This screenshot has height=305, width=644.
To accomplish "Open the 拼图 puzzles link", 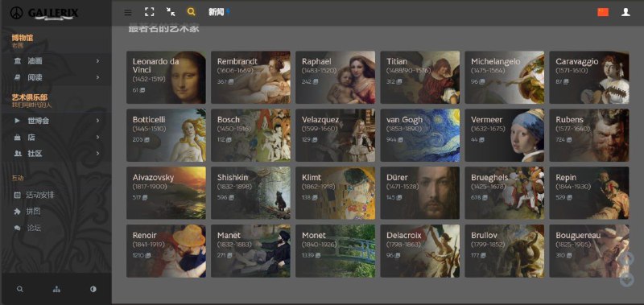I will click(34, 212).
